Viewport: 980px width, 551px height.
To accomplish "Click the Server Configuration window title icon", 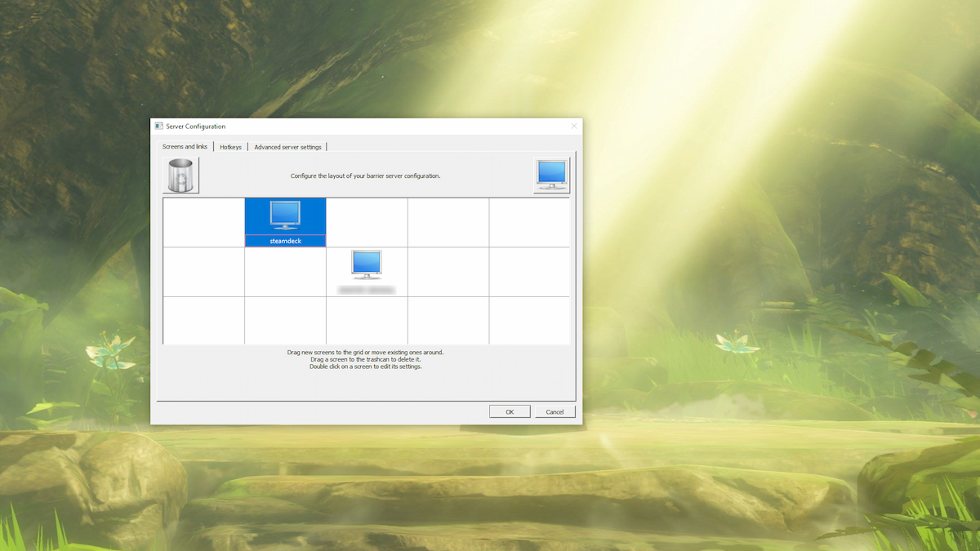I will 158,127.
